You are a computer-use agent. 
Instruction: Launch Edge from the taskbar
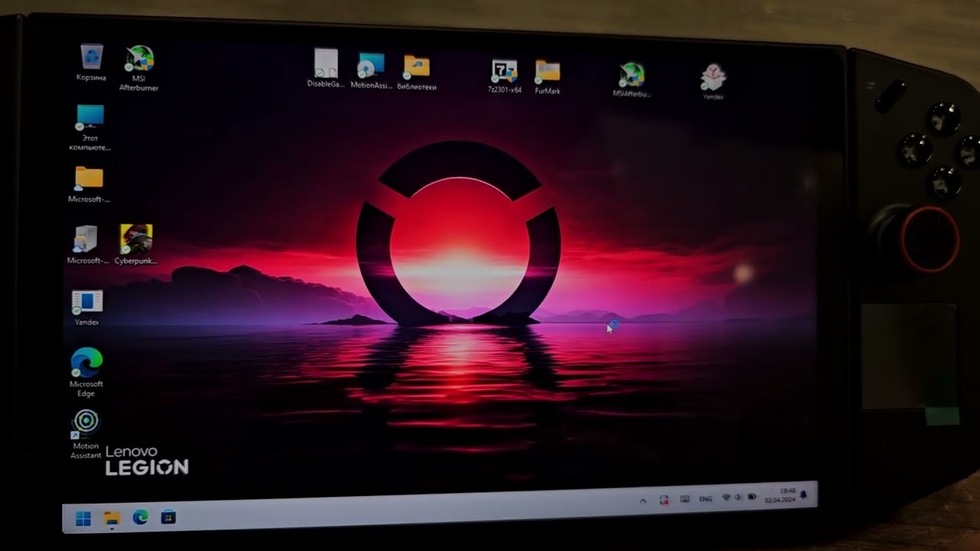tap(140, 518)
